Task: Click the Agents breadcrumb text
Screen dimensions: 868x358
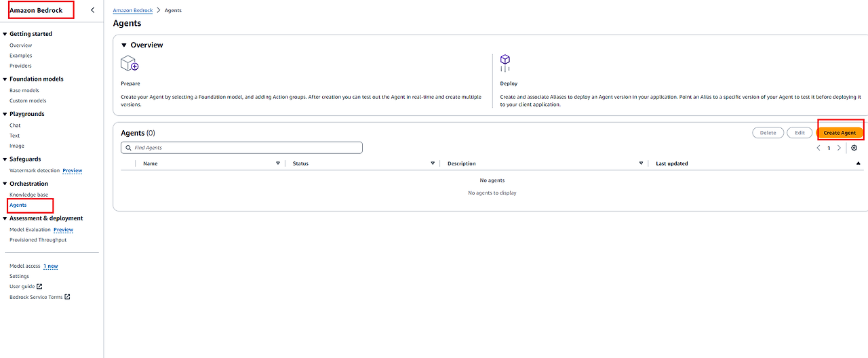Action: tap(173, 10)
